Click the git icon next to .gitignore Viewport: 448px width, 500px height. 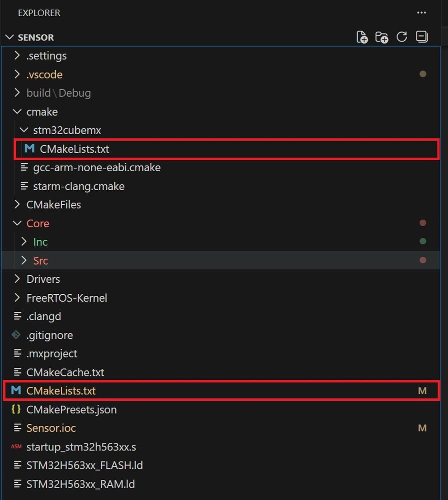15,335
